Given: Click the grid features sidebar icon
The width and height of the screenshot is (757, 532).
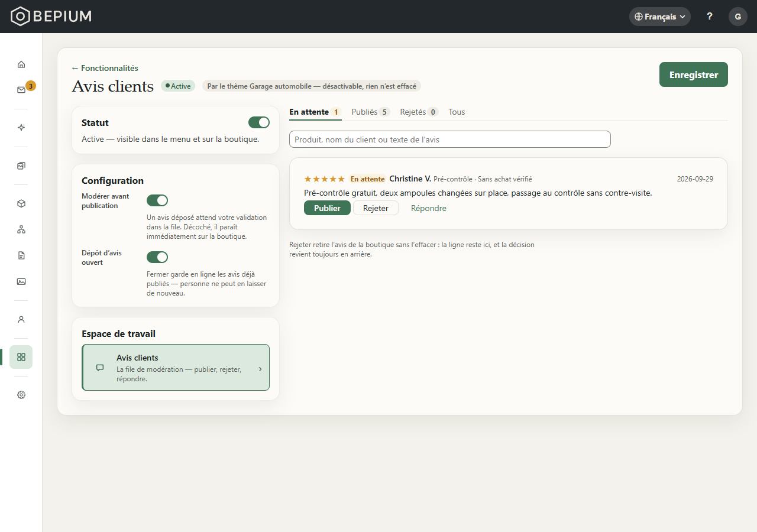Looking at the screenshot, I should pos(21,357).
